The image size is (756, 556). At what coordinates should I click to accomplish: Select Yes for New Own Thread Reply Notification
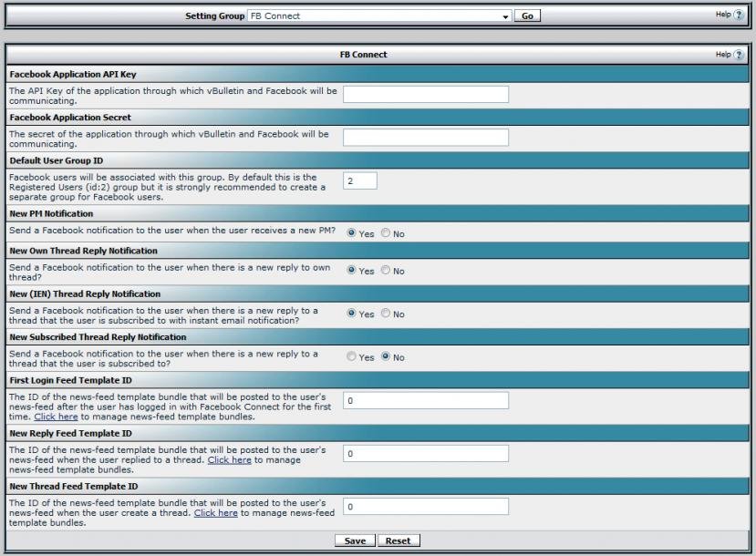(351, 270)
